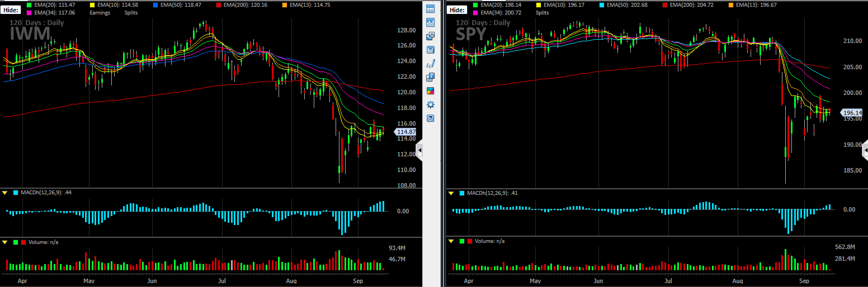Click 128.00 on IWM price axis
The height and width of the screenshot is (287, 868).
point(406,30)
